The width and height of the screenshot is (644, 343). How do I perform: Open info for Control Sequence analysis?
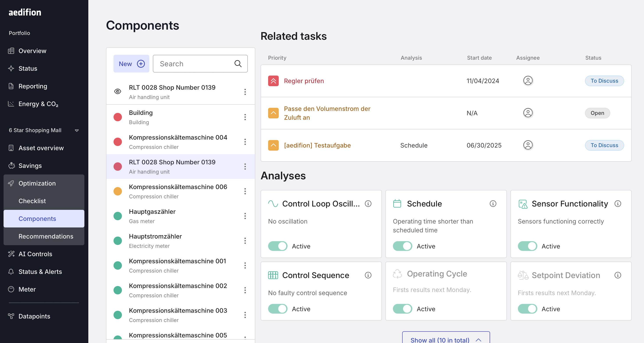(368, 275)
